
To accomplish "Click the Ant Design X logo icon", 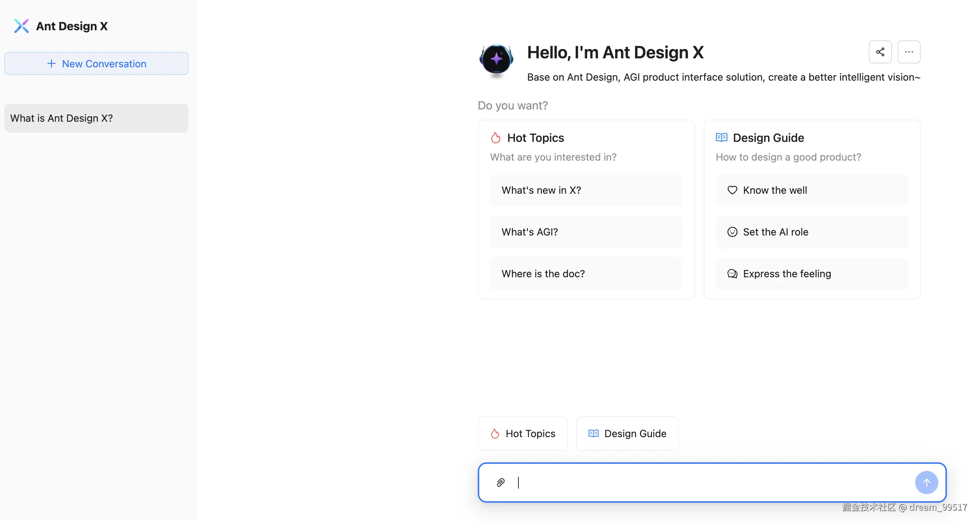I will coord(21,26).
